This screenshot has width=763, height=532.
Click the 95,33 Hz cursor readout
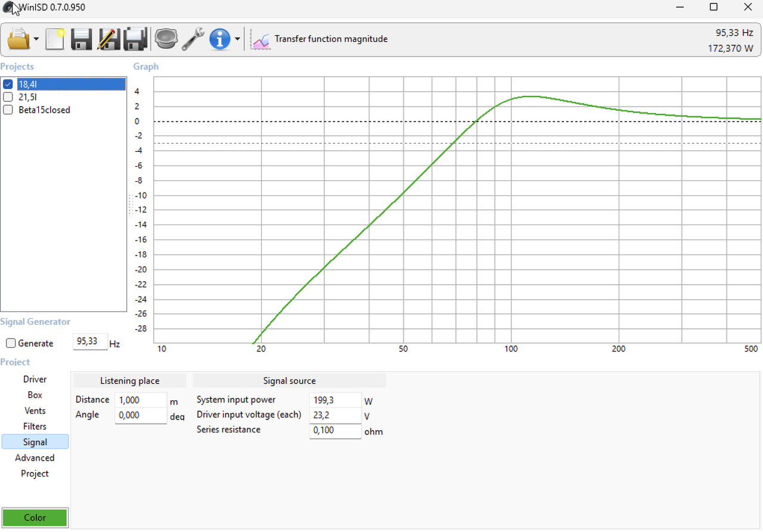(x=734, y=33)
